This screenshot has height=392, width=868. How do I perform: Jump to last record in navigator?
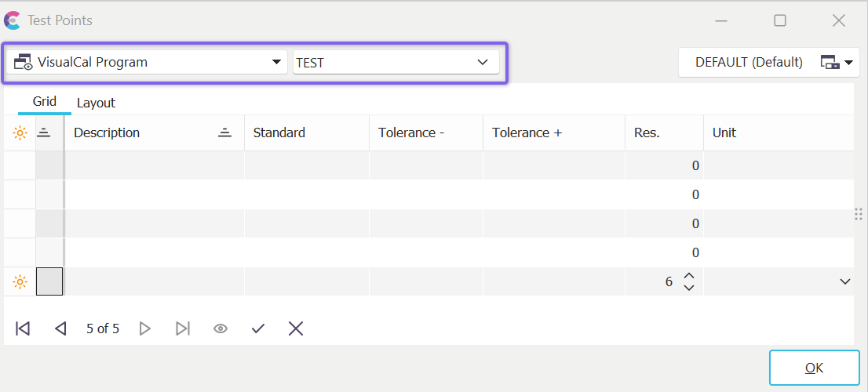point(182,328)
